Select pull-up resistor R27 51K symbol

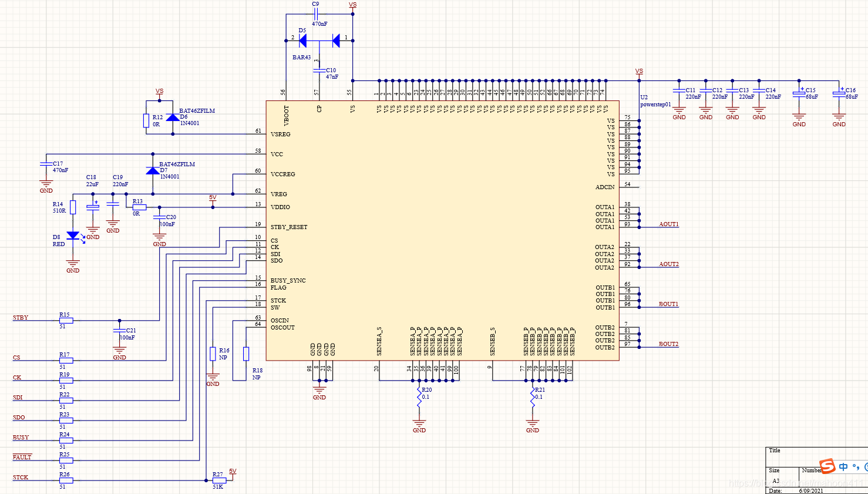219,480
